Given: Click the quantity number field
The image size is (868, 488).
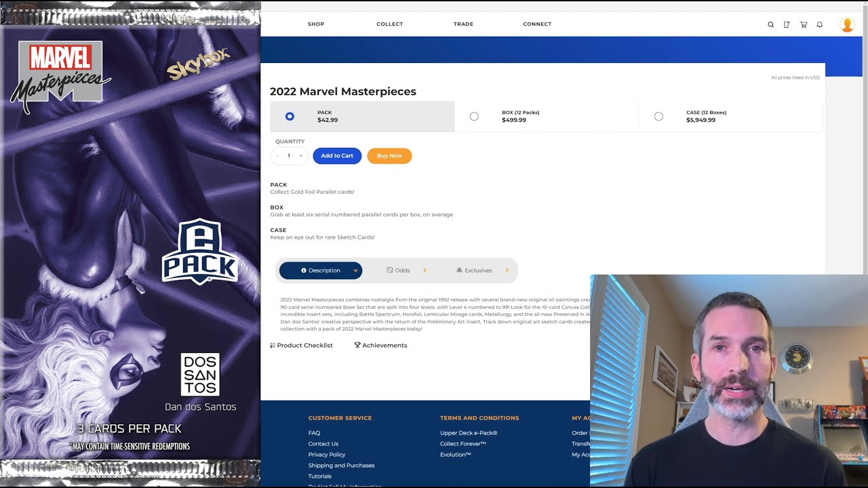Looking at the screenshot, I should (x=289, y=156).
